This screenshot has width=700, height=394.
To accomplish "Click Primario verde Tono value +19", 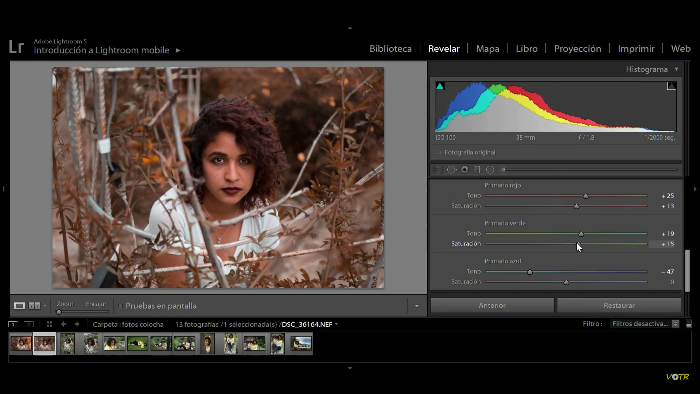I will [667, 234].
